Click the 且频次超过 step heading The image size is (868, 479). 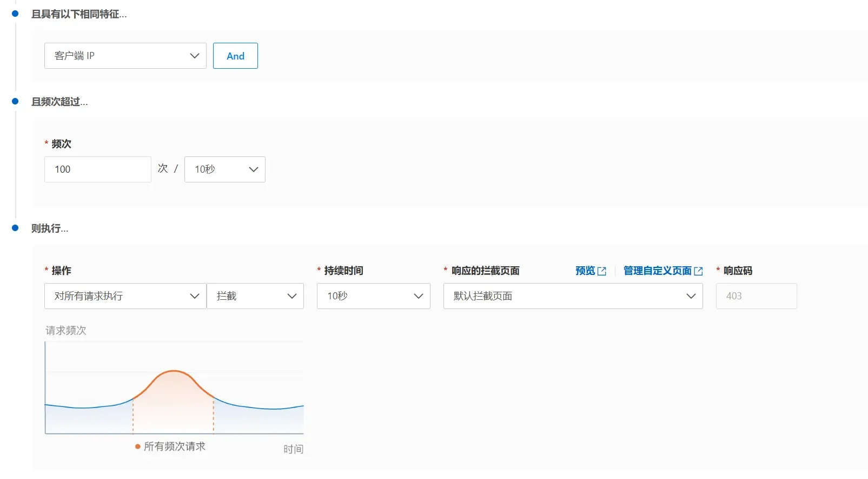click(59, 102)
